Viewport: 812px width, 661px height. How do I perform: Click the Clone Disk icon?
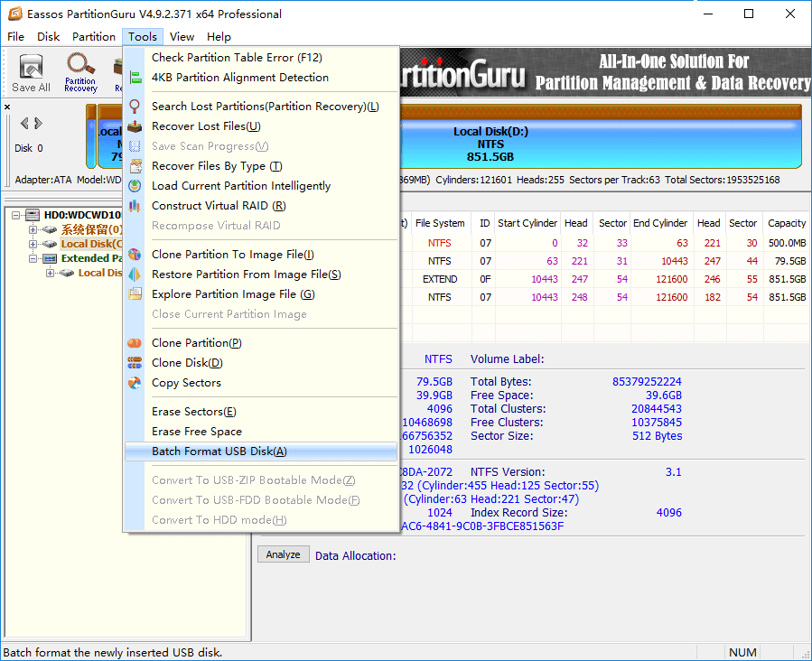tap(135, 363)
